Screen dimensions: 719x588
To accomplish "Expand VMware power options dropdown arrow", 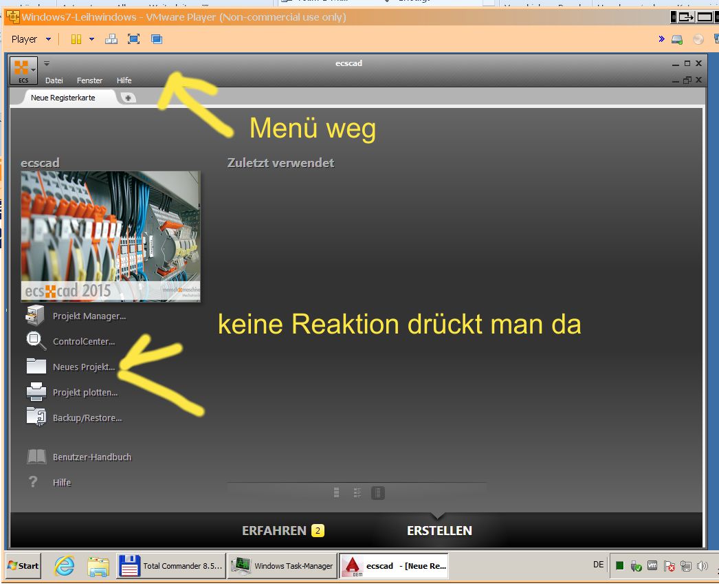I will click(x=91, y=39).
